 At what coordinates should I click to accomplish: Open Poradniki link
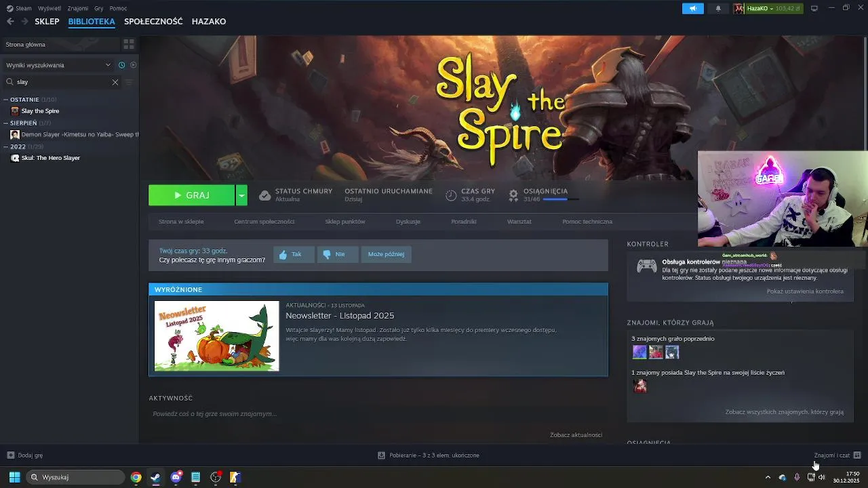point(464,222)
